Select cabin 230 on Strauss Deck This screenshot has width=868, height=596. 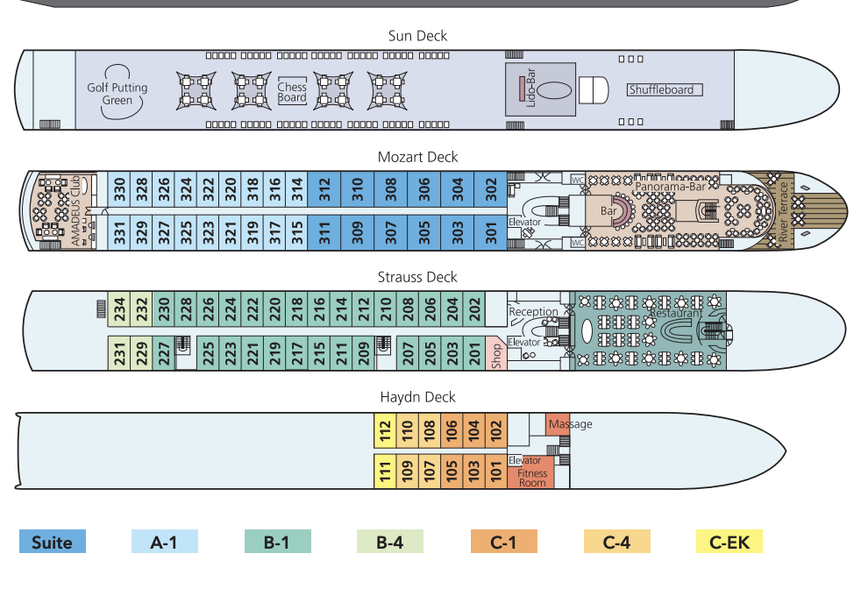(x=163, y=309)
